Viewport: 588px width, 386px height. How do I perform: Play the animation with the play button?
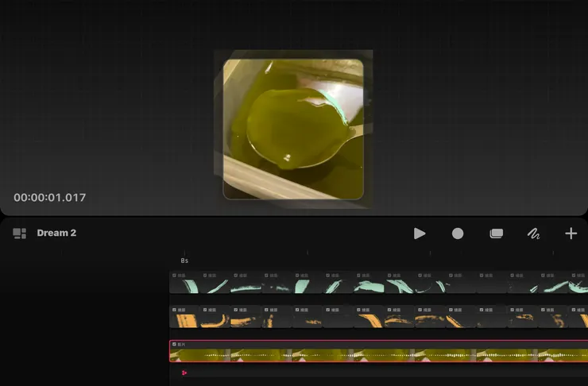(420, 234)
